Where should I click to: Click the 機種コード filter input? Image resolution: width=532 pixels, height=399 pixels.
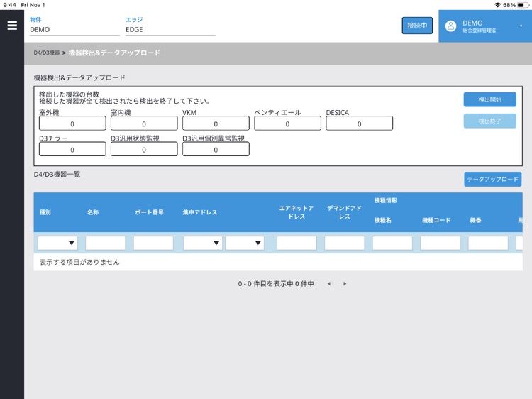pos(440,243)
